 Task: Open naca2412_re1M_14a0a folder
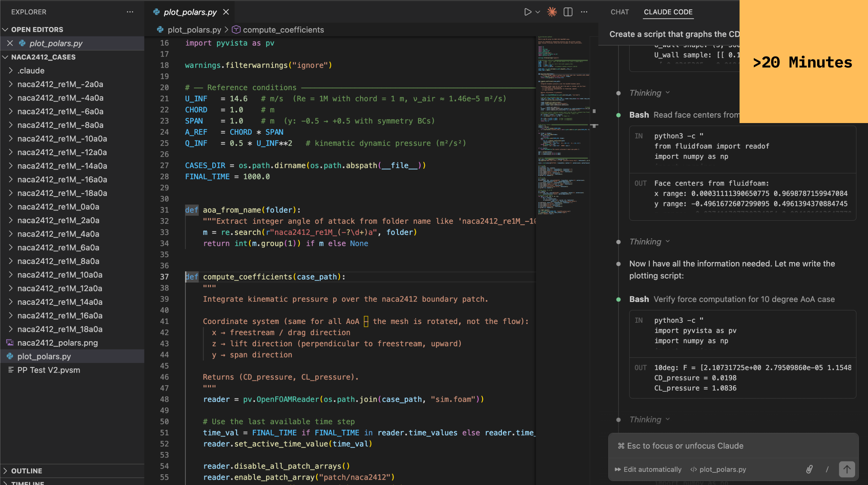pyautogui.click(x=60, y=302)
